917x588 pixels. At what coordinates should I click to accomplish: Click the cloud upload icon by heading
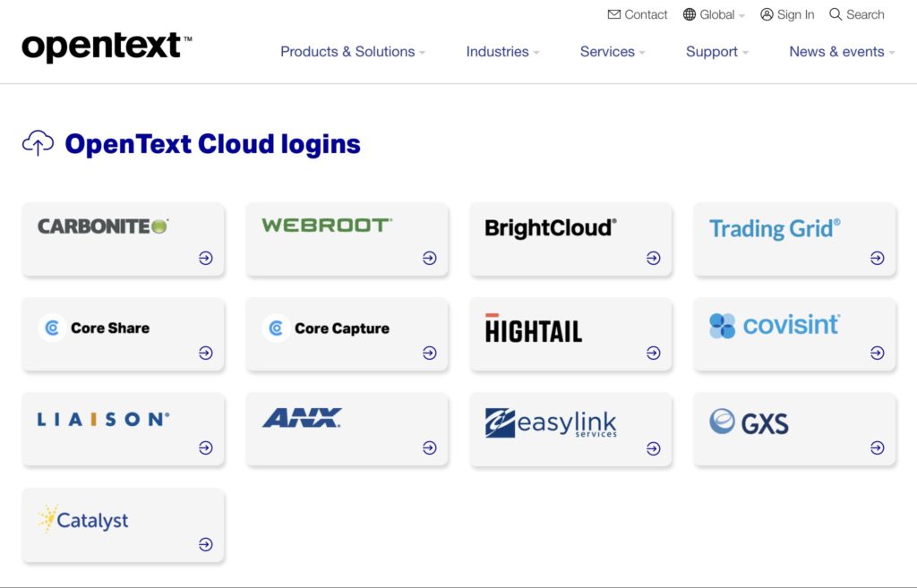tap(38, 143)
